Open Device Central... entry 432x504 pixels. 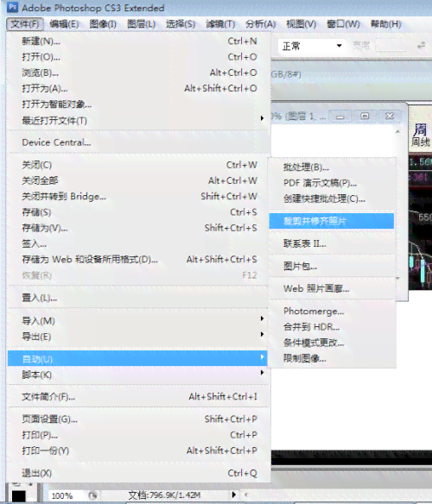pos(138,142)
